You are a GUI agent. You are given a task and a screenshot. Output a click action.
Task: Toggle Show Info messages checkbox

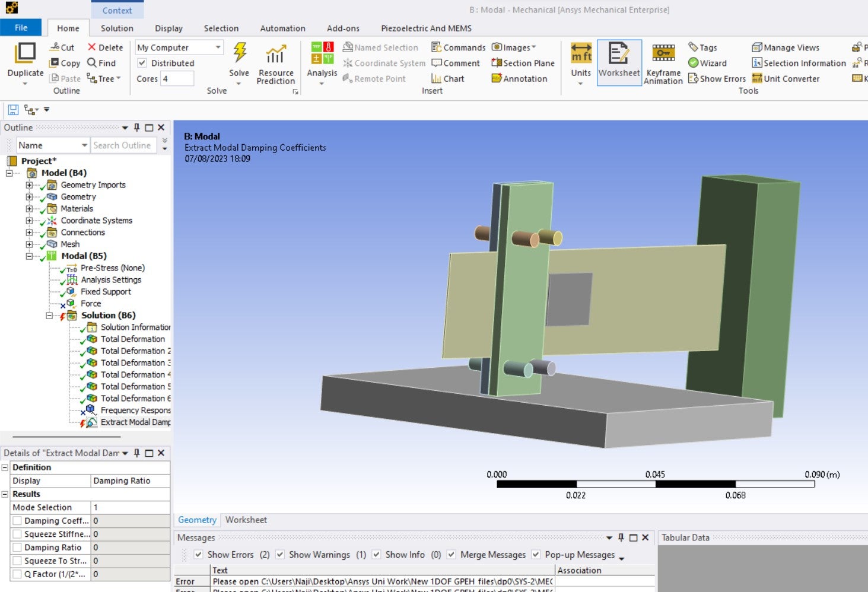[376, 555]
